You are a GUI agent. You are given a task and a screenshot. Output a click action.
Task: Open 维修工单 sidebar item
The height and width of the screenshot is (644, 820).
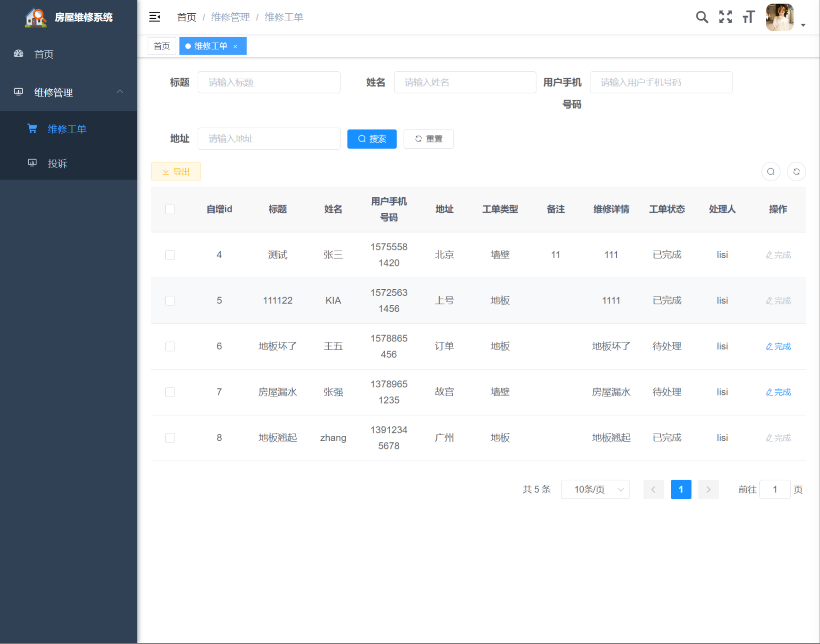(69, 129)
